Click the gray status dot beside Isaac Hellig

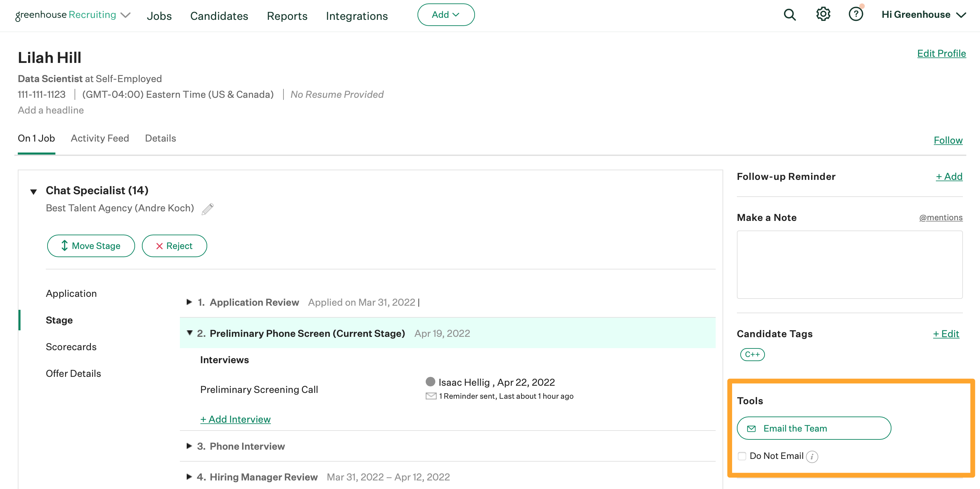click(430, 381)
